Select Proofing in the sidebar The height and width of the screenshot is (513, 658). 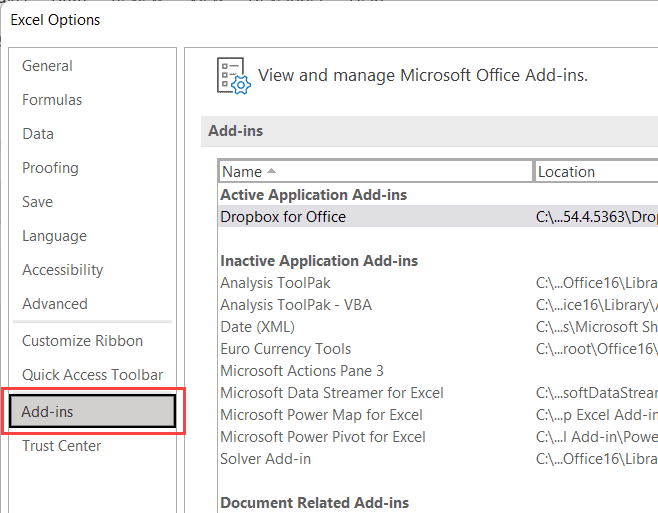pyautogui.click(x=50, y=168)
